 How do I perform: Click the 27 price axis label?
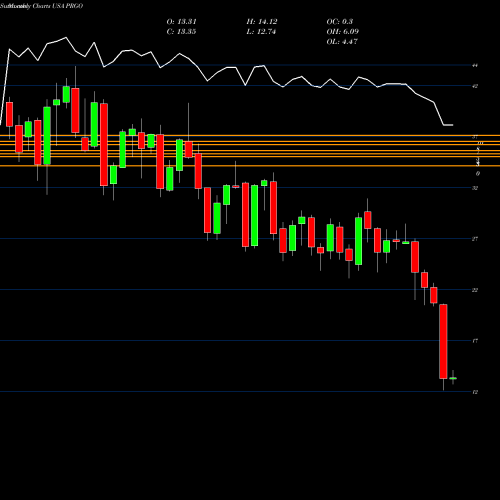click(475, 239)
